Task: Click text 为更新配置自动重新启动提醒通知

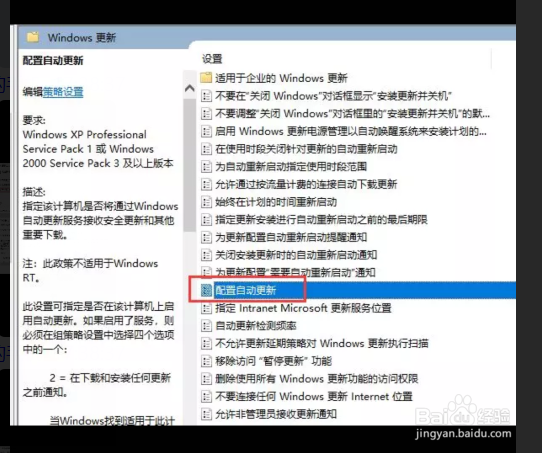Action: 291,237
